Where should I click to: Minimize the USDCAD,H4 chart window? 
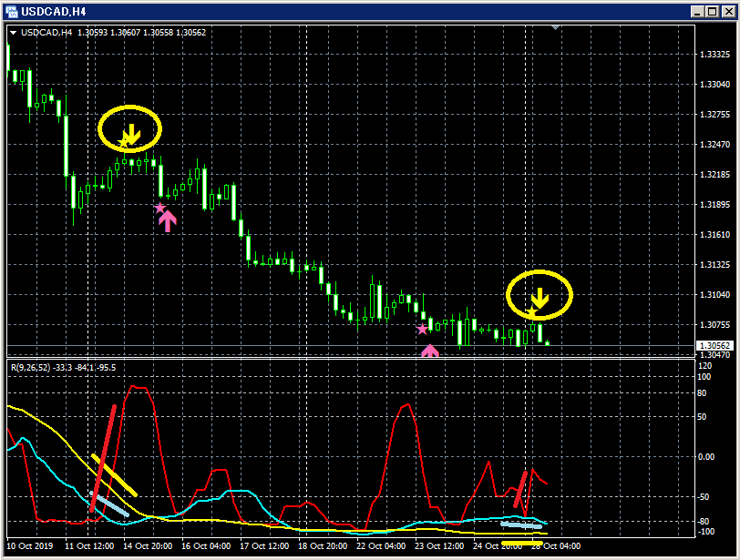pos(698,12)
